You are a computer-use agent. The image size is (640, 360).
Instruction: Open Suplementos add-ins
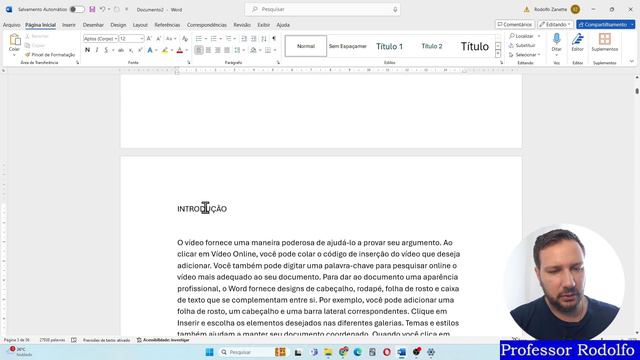(x=604, y=43)
